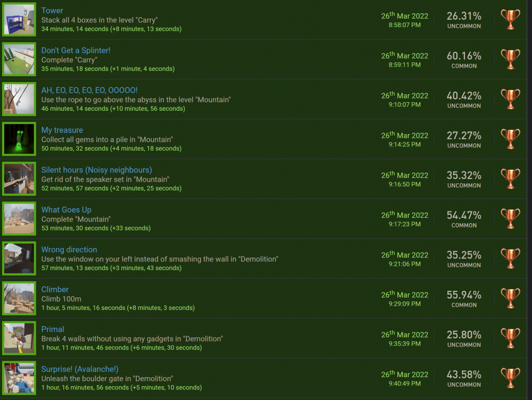Open the green gem My treasure thumbnail
This screenshot has width=532, height=400.
[19, 139]
